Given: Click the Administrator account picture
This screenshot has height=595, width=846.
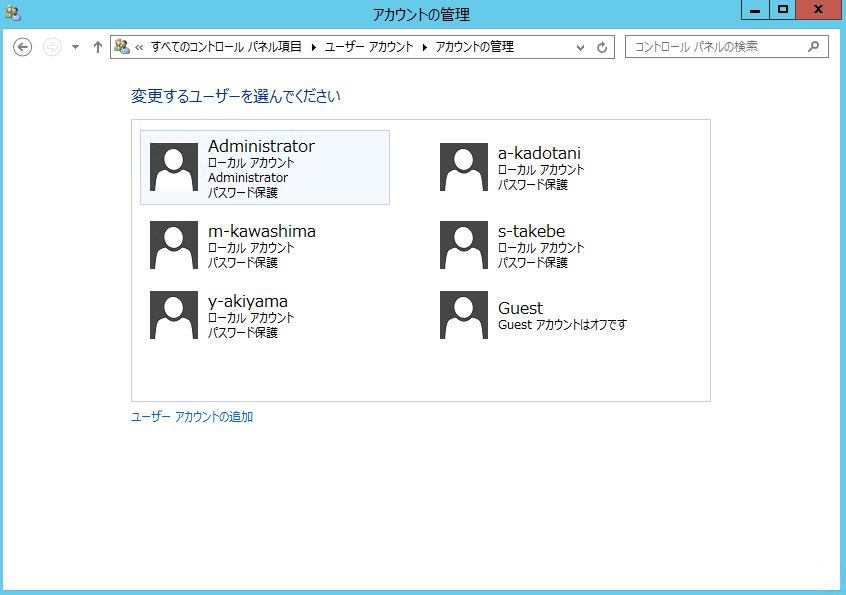Looking at the screenshot, I should [171, 166].
